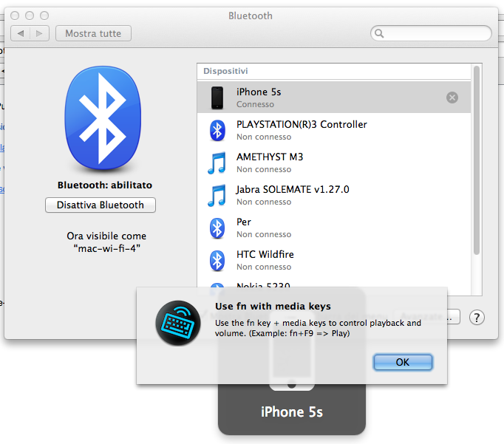Click the Mostra tutte button
The width and height of the screenshot is (504, 444).
pos(93,33)
